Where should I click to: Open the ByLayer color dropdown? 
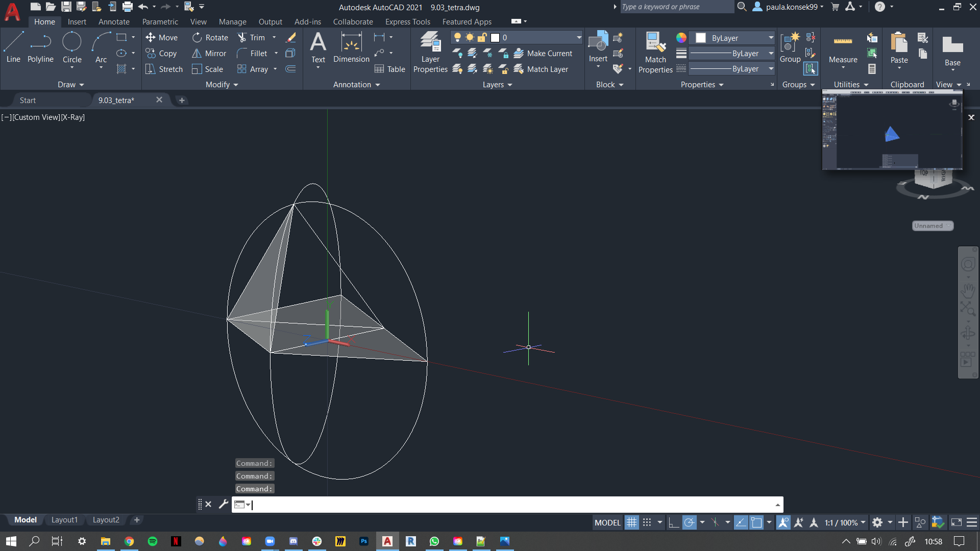click(771, 38)
